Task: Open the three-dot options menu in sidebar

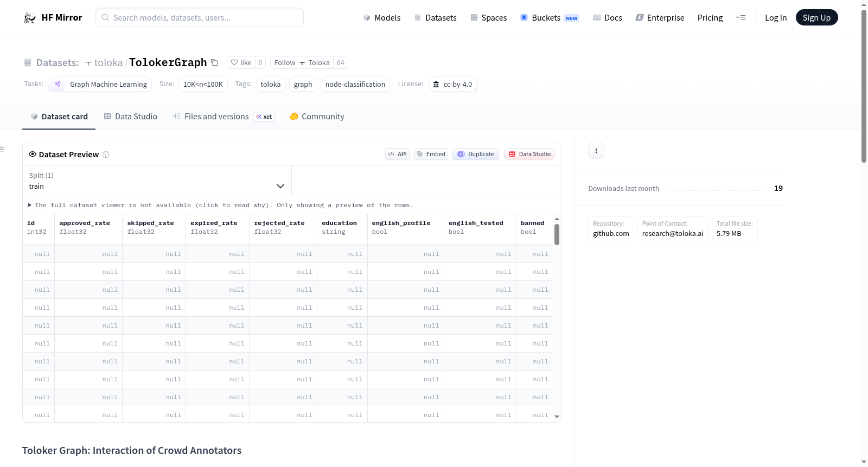Action: point(596,151)
